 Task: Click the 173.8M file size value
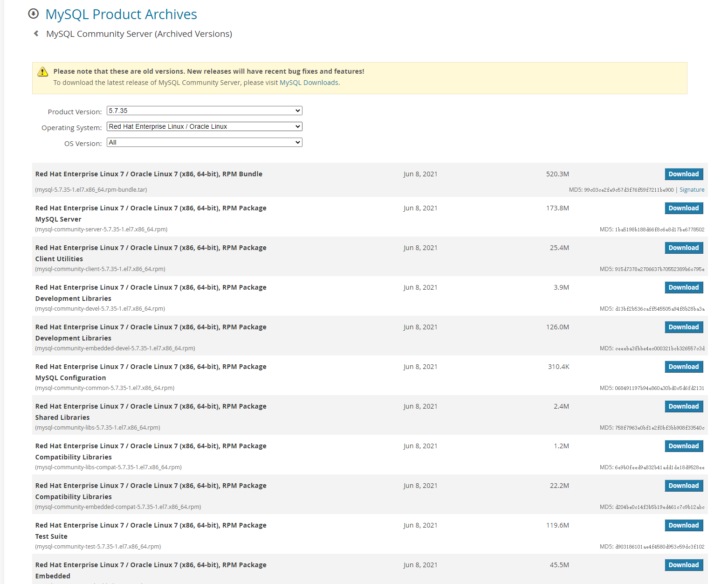click(557, 208)
